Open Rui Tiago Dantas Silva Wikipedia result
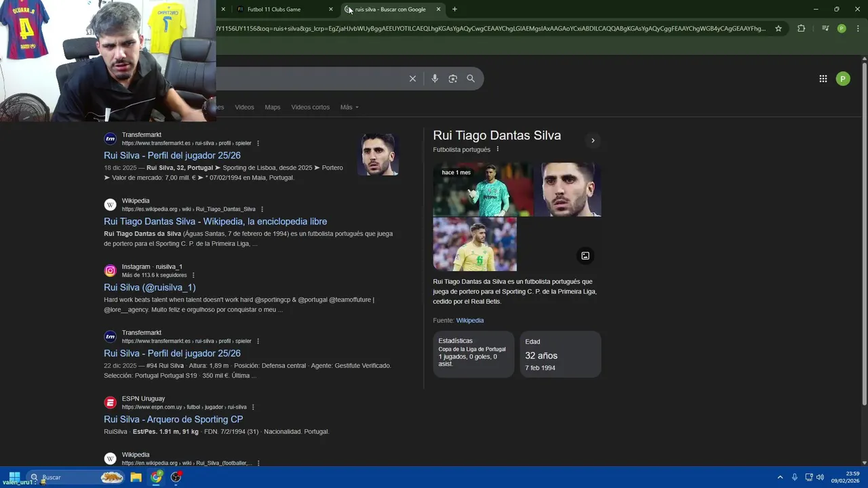868x488 pixels. click(x=216, y=221)
